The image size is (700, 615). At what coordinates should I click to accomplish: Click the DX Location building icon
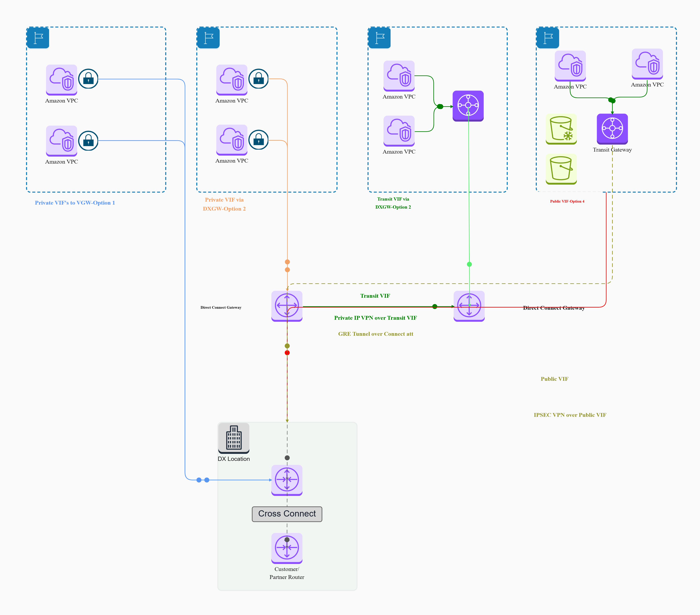[x=234, y=438]
